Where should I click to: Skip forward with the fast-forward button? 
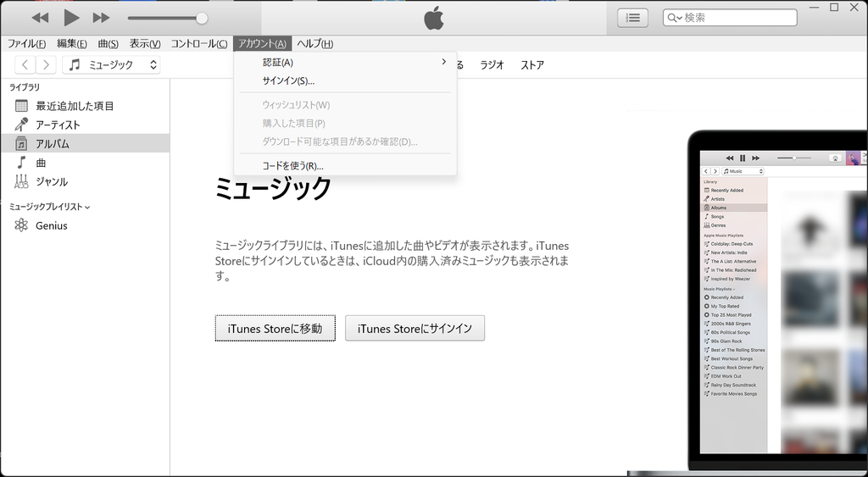coord(101,18)
